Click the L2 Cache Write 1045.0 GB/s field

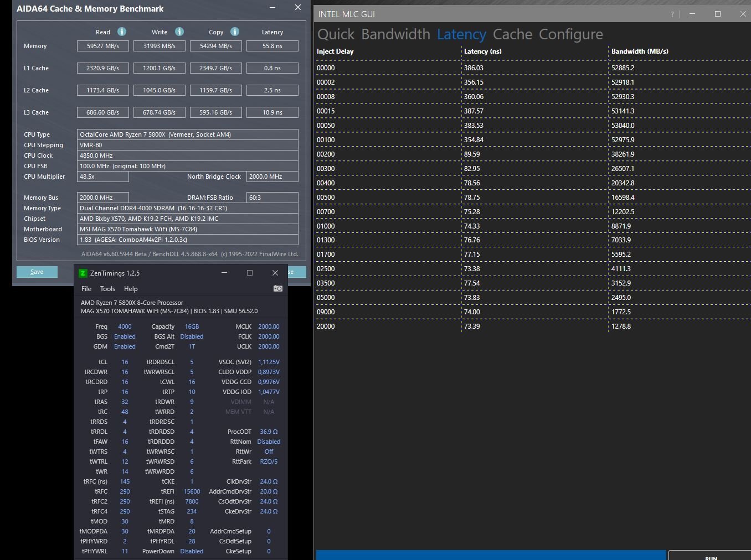160,90
